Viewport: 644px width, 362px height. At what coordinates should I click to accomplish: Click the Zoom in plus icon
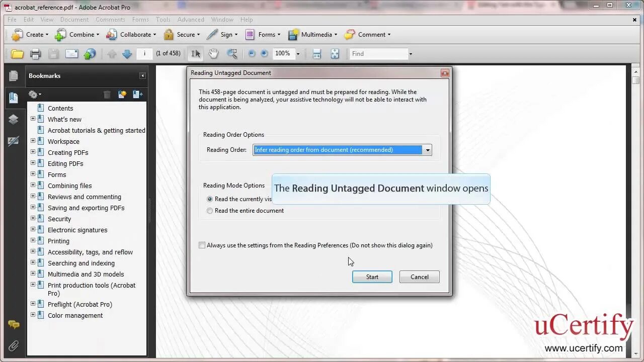(x=264, y=53)
